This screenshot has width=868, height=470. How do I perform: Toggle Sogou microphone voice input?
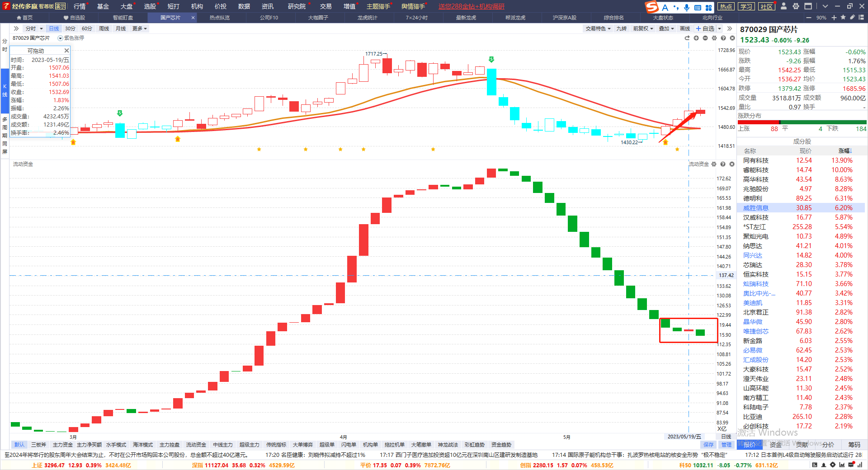coord(687,7)
